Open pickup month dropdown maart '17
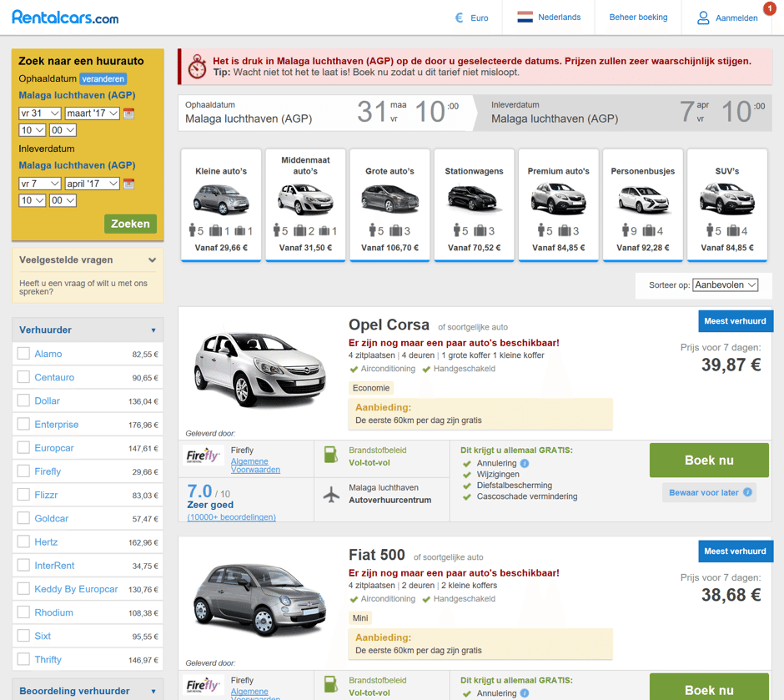784x700 pixels. [x=92, y=113]
